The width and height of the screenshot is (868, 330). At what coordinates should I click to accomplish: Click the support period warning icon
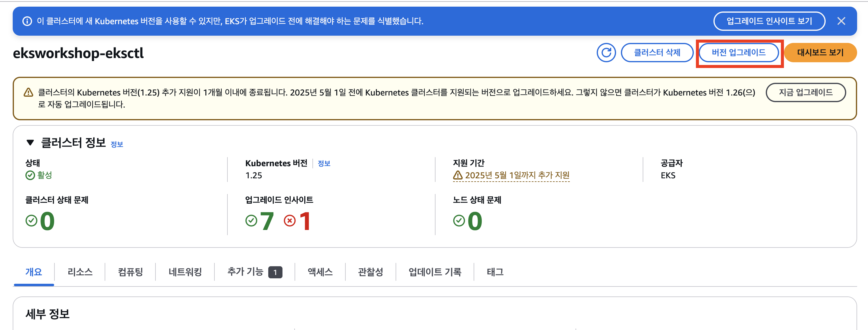(458, 175)
